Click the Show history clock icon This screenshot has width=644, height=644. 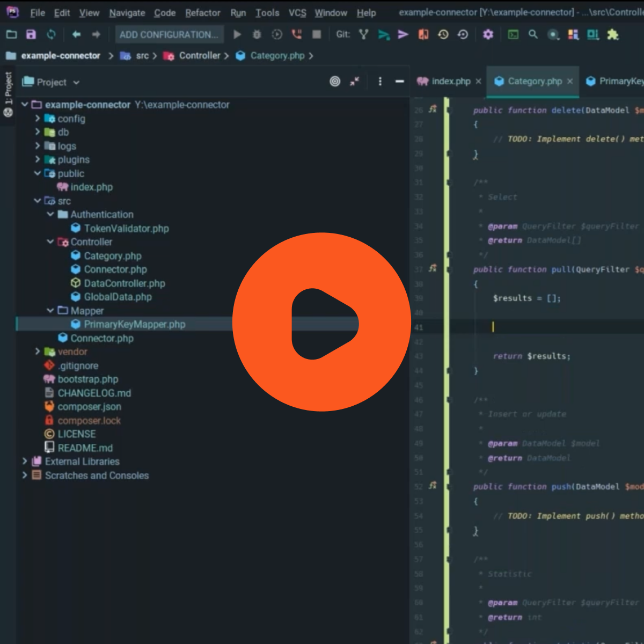(443, 34)
